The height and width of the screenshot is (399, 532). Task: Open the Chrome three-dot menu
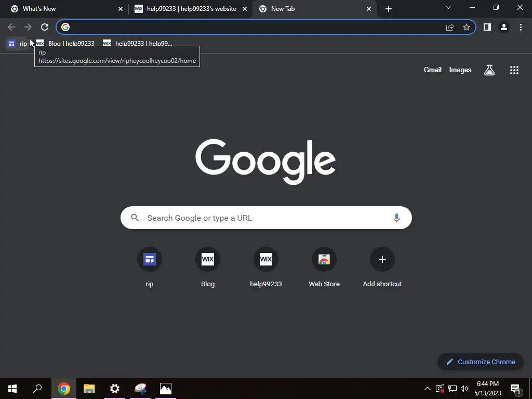(x=521, y=27)
